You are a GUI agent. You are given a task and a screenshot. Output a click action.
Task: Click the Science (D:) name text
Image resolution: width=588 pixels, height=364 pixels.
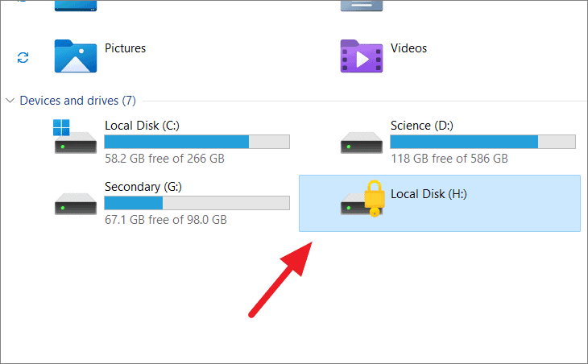click(422, 126)
